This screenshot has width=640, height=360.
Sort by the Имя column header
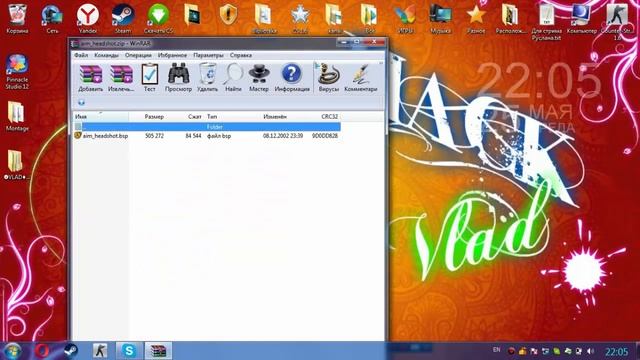tap(101, 117)
